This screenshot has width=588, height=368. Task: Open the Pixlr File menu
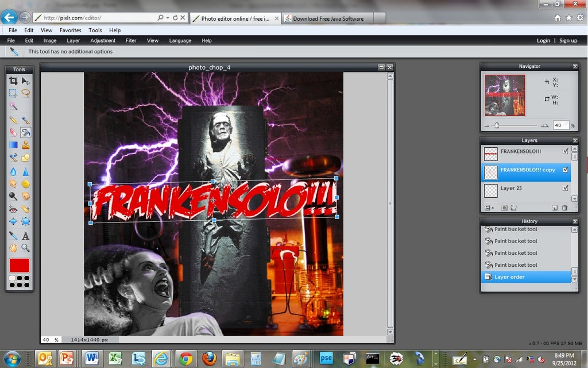click(11, 41)
